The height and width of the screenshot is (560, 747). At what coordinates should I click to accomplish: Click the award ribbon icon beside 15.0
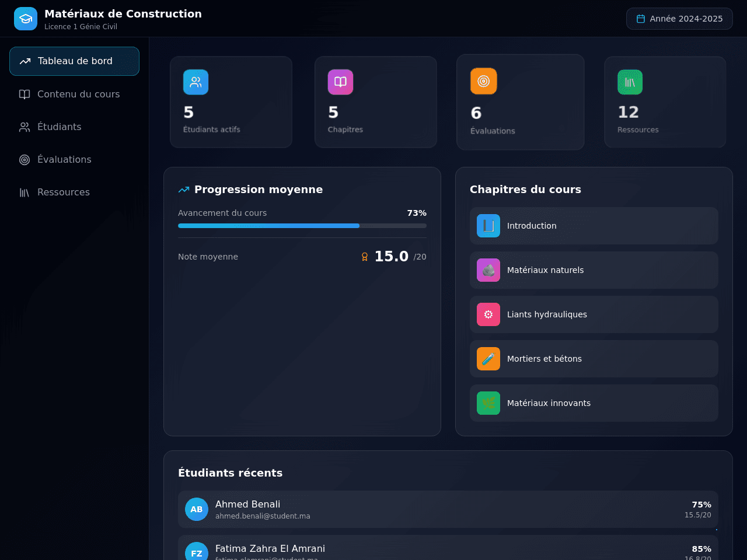(x=365, y=257)
